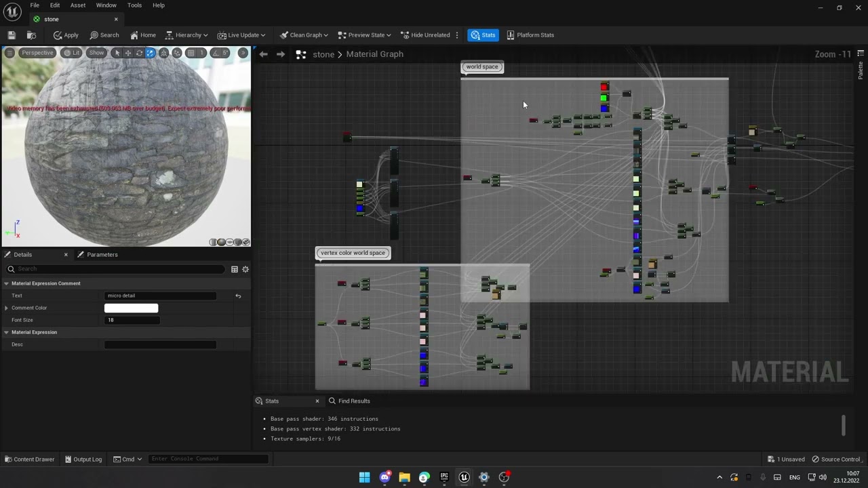Open the Lit view mode dropdown
Screen dimensions: 868x488
pyautogui.click(x=71, y=53)
